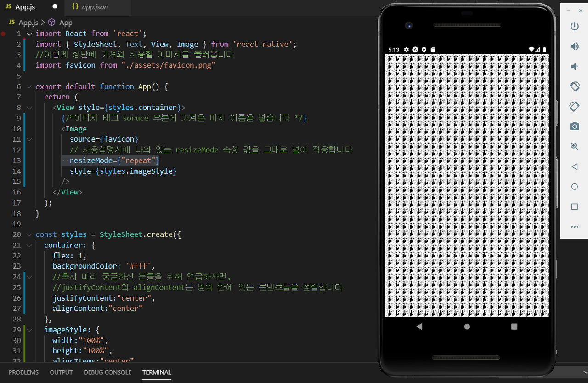Click emulator toolbar overview square icon
The height and width of the screenshot is (383, 588).
click(574, 206)
